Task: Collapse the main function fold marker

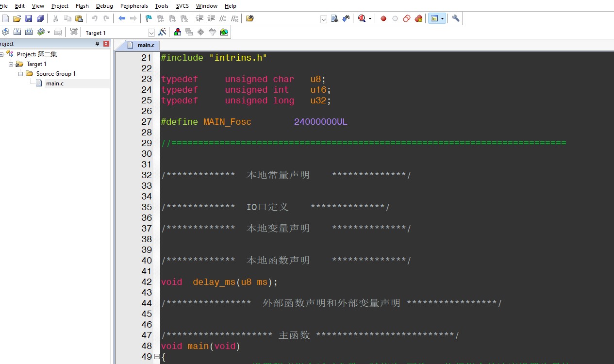Action: (x=157, y=357)
